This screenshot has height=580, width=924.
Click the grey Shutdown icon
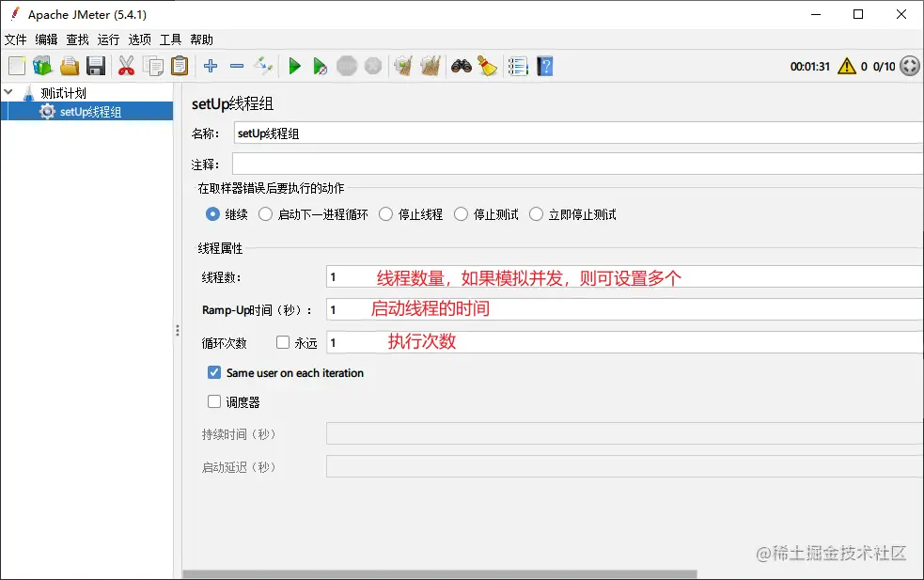[373, 66]
